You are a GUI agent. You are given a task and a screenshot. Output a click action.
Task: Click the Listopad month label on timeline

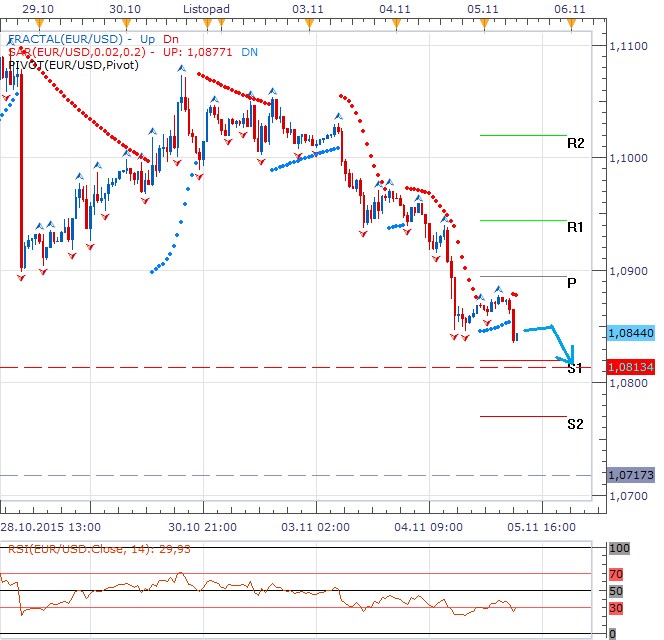click(x=207, y=8)
